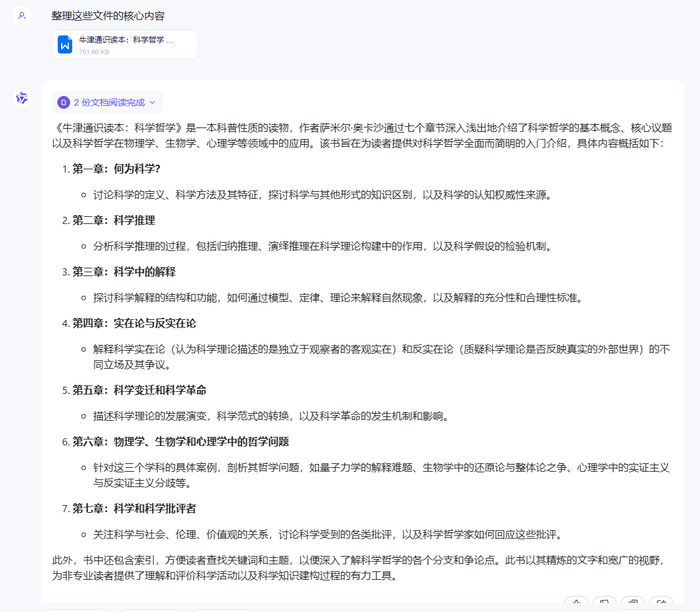This screenshot has height=612, width=700.
Task: Click the file size label 701.60 KB
Action: tap(94, 52)
